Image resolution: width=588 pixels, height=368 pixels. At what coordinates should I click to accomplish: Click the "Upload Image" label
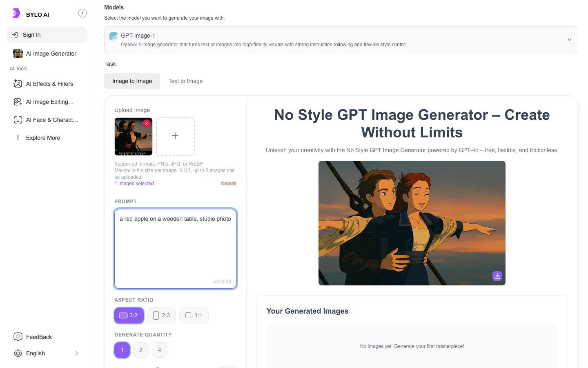coord(132,110)
